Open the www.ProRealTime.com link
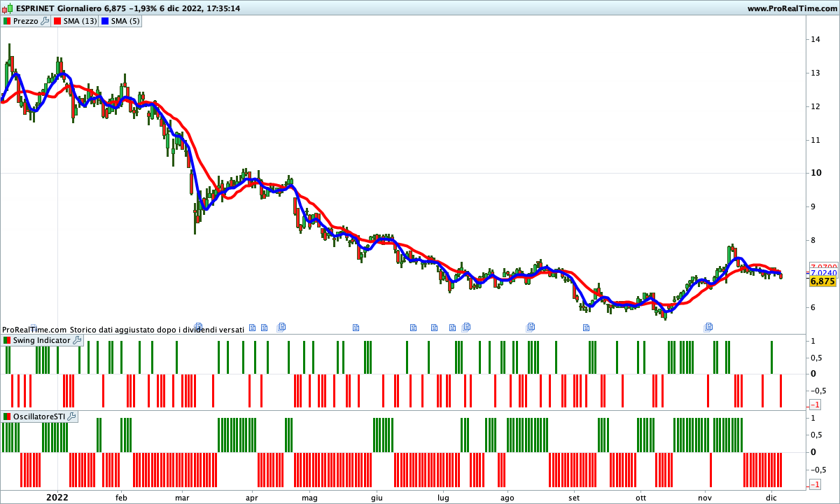The width and height of the screenshot is (840, 504). point(791,8)
